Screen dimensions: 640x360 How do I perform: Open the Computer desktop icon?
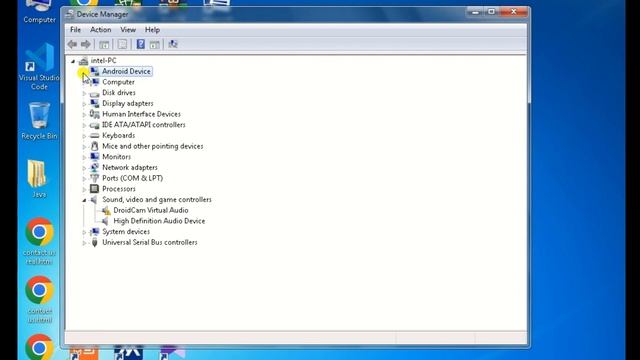pyautogui.click(x=39, y=12)
